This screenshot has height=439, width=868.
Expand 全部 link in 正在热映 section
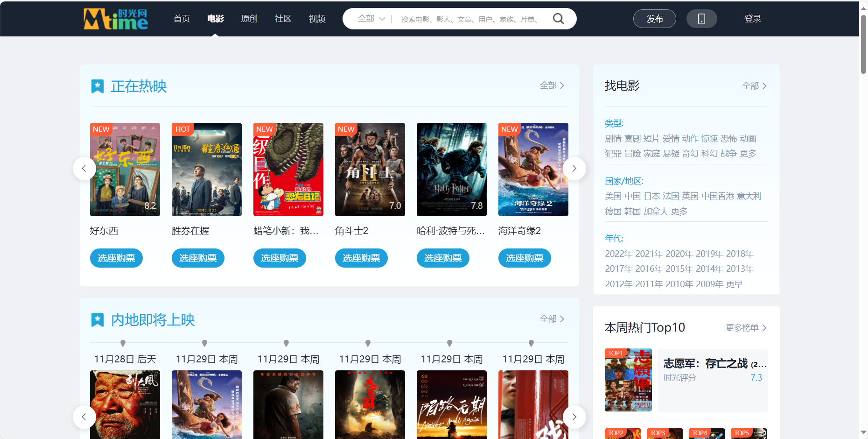tap(552, 85)
